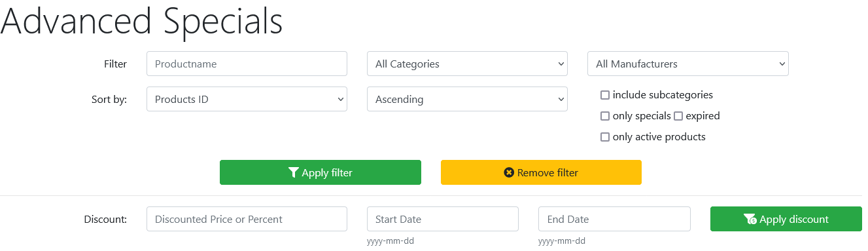Check the expired checkbox

(x=678, y=117)
